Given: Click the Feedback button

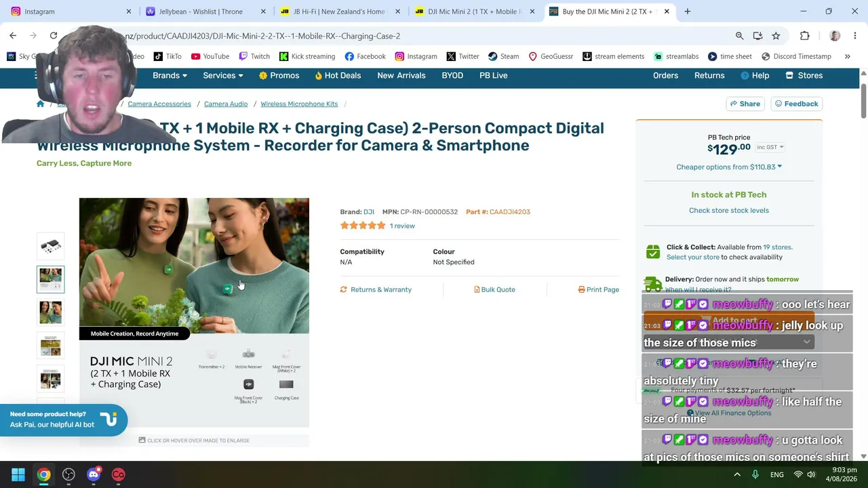Looking at the screenshot, I should [797, 104].
